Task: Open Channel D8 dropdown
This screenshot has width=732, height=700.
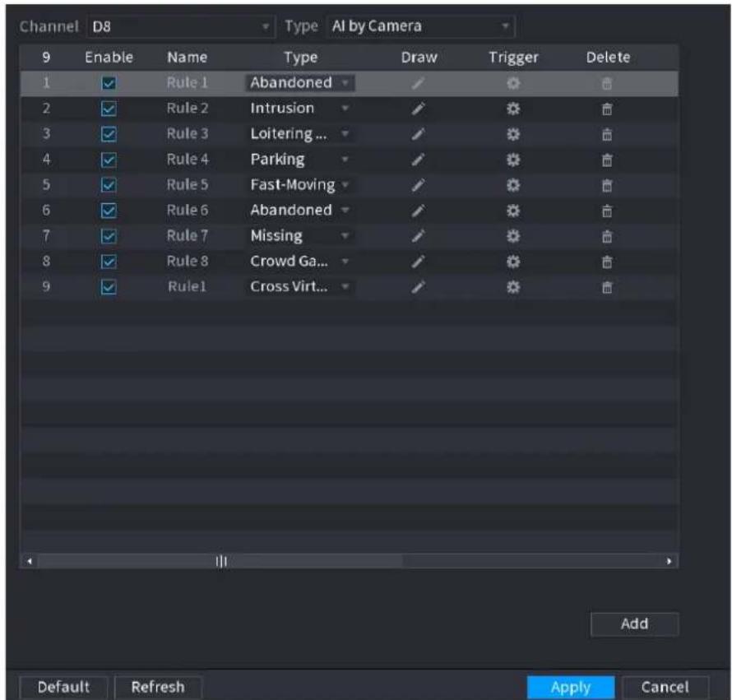Action: [181, 26]
